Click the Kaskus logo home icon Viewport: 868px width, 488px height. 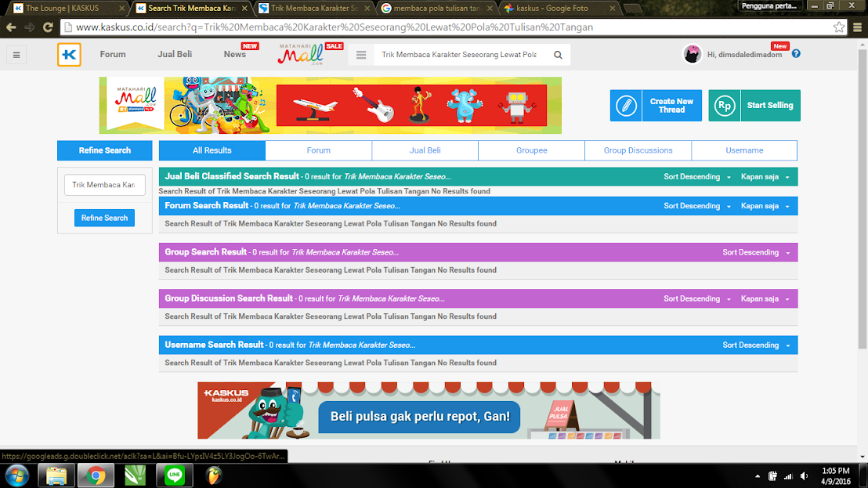pyautogui.click(x=69, y=55)
